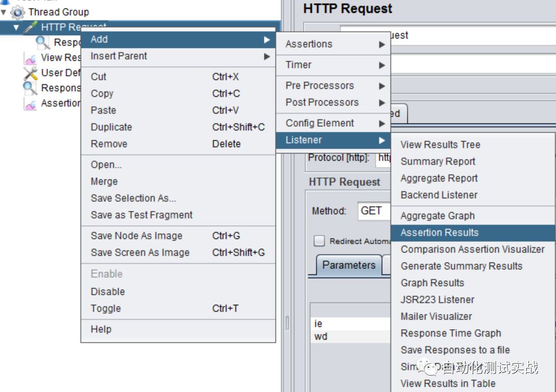Screen dimensions: 556x392
Task: Open the Method GET dropdown
Action: 374,211
